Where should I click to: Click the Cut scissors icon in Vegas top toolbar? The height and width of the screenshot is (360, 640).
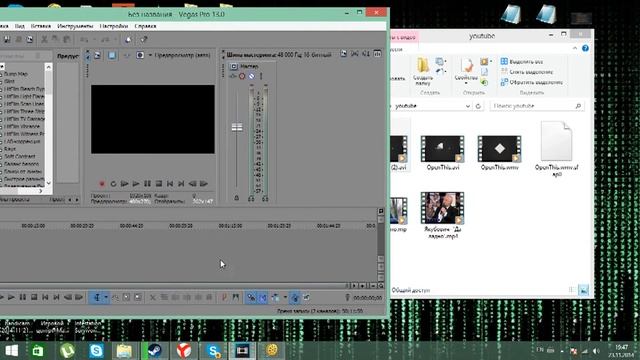(44, 40)
